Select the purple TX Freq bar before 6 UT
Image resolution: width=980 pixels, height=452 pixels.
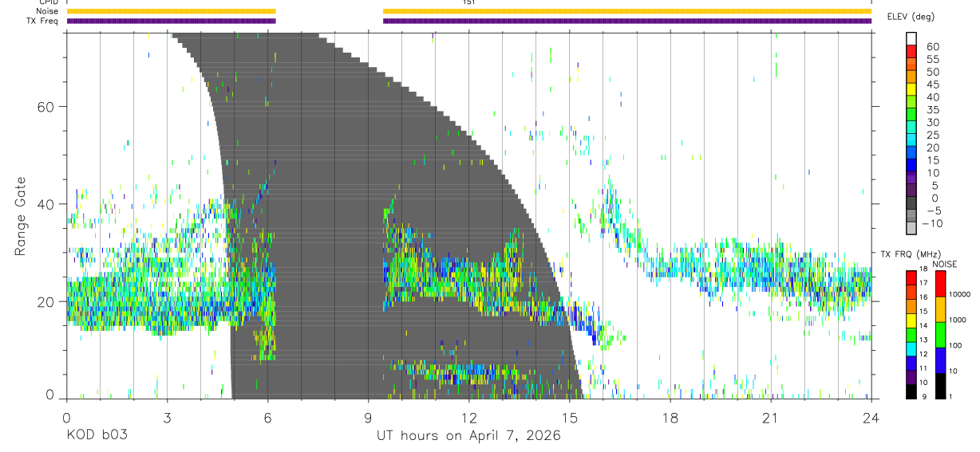(x=171, y=21)
